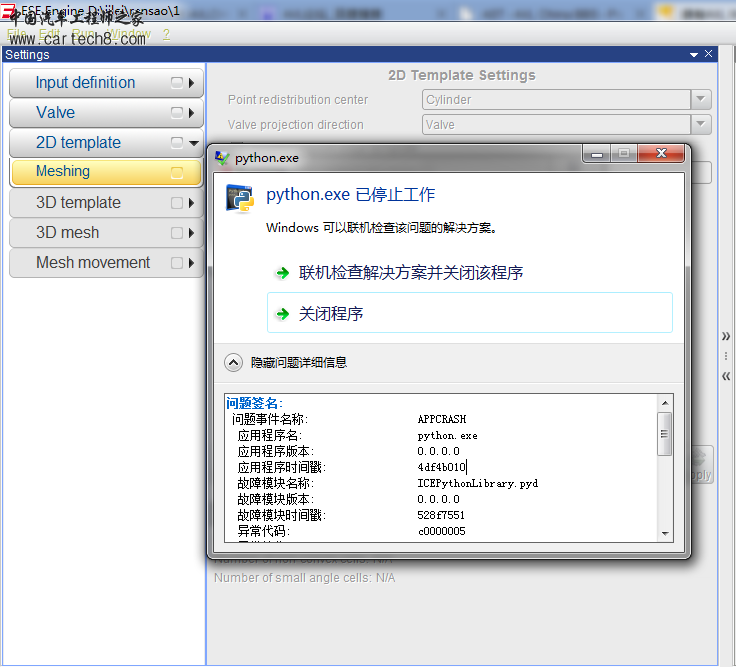Screen dimensions: 736x667
Task: Open the Valve settings section
Action: (x=106, y=113)
